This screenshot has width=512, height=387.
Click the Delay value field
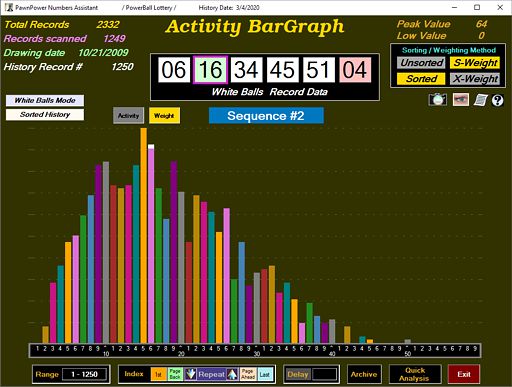pyautogui.click(x=325, y=374)
